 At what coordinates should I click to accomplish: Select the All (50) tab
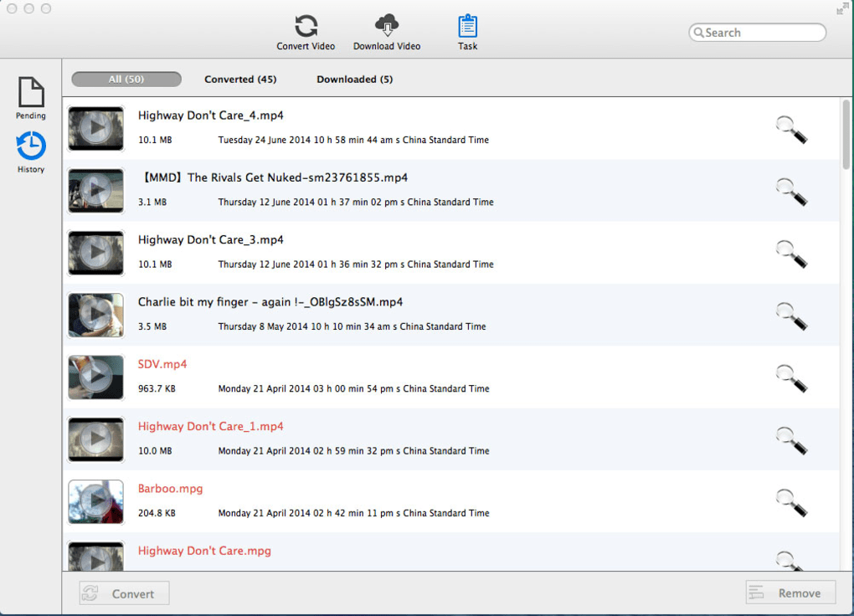coord(126,79)
